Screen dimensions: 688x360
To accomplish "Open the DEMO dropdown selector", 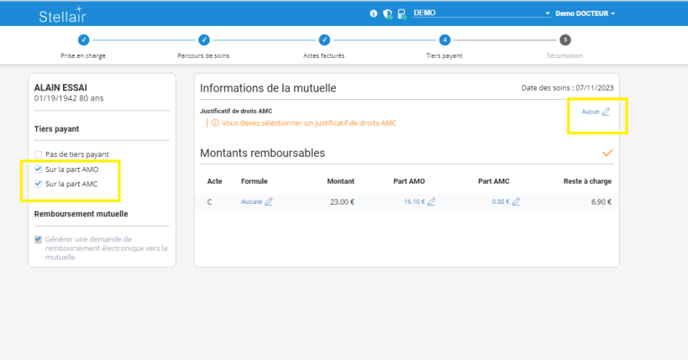I will (481, 13).
